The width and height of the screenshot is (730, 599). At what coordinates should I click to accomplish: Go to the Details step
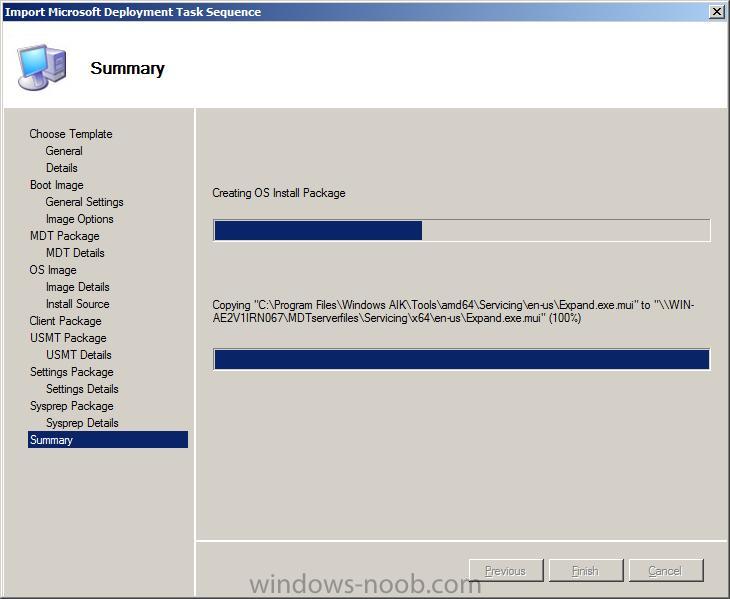(x=61, y=168)
